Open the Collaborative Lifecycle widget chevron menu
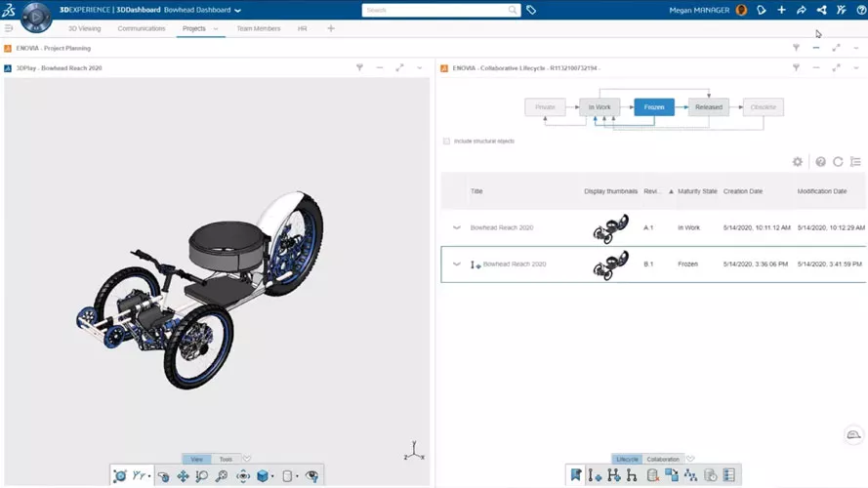 856,68
